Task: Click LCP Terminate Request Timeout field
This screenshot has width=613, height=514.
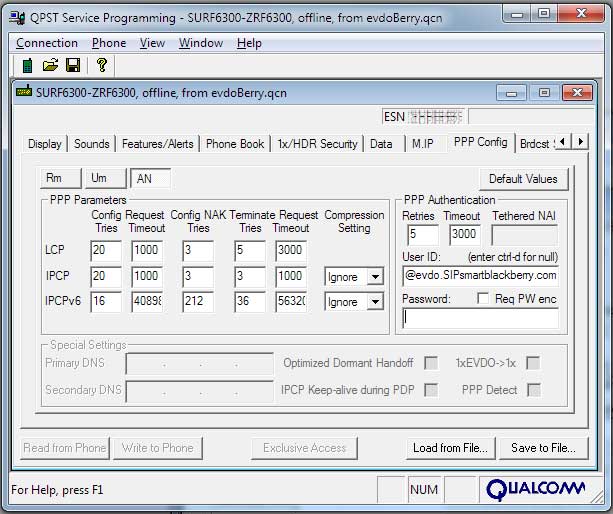Action: 291,251
